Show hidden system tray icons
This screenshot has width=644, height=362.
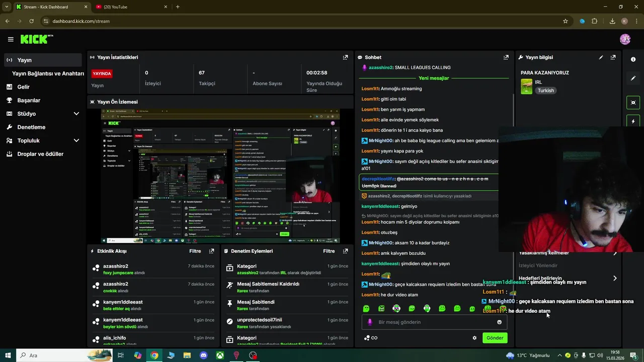559,355
